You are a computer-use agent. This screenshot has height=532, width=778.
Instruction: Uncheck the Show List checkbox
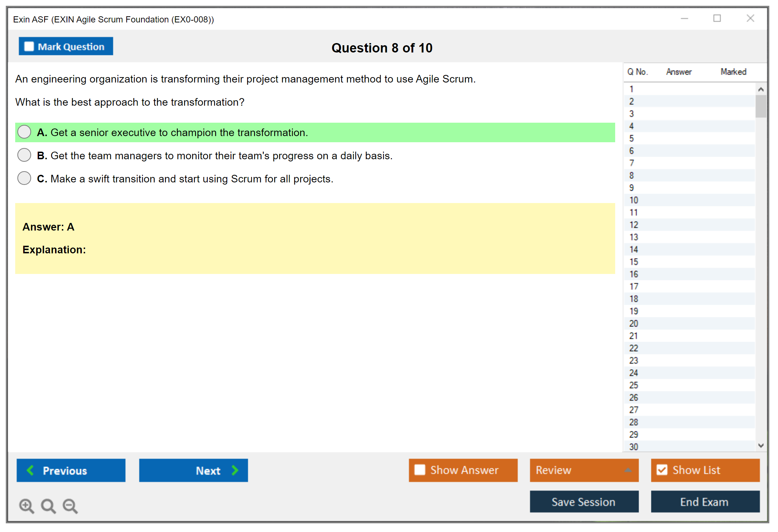click(662, 470)
